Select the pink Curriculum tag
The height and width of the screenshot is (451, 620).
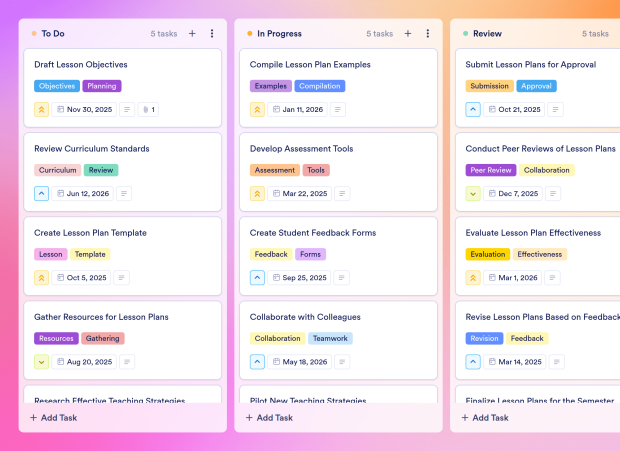(58, 170)
